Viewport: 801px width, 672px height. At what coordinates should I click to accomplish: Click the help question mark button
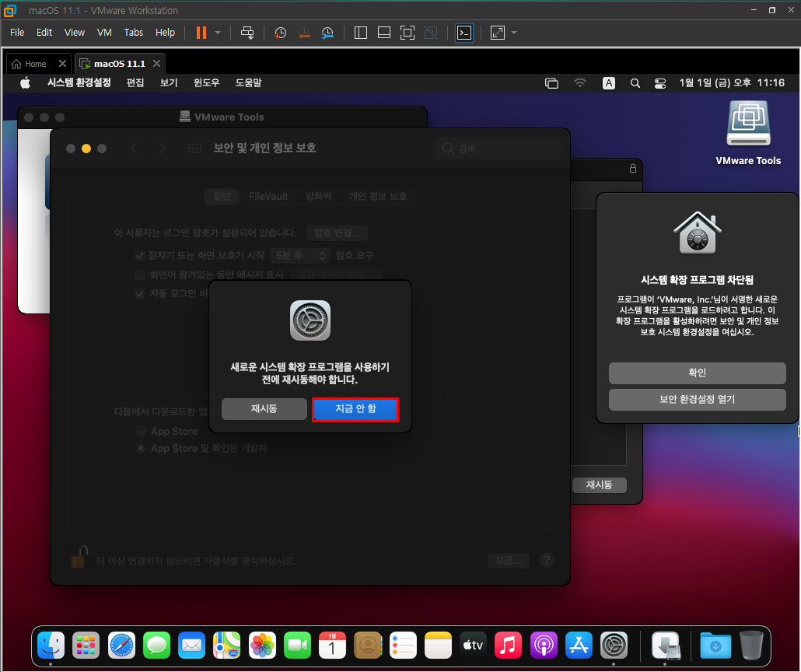click(x=547, y=561)
